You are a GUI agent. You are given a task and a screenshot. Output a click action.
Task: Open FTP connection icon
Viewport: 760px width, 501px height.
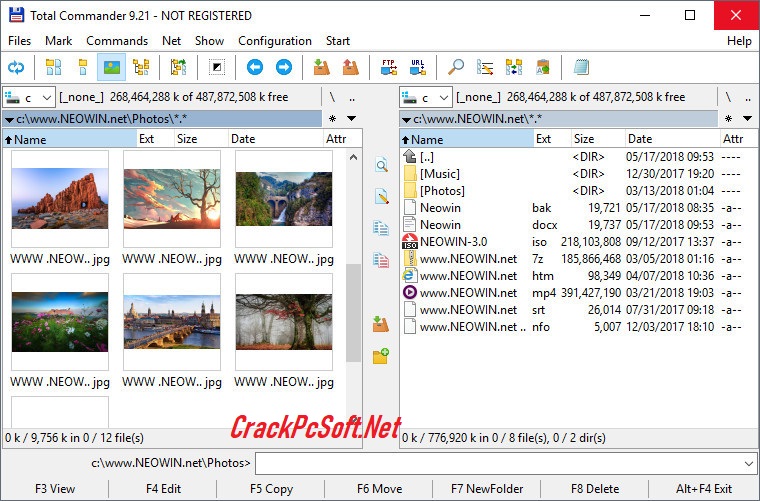coord(389,67)
